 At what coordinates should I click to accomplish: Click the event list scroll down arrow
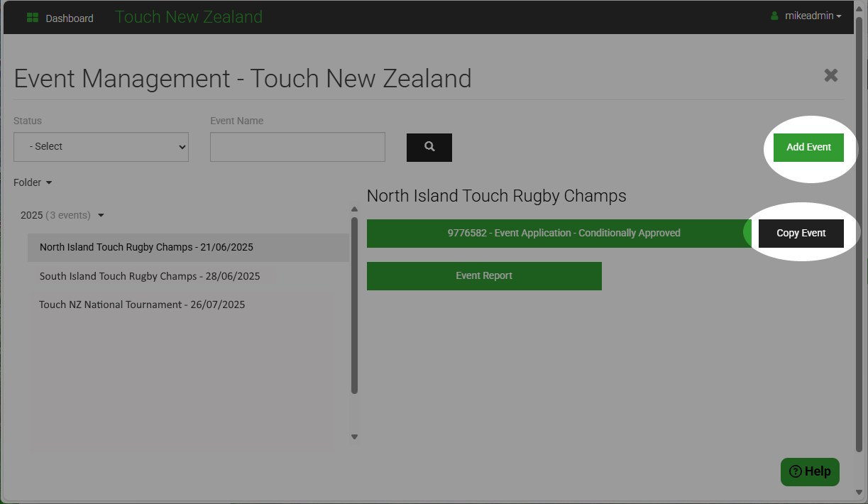(x=355, y=437)
